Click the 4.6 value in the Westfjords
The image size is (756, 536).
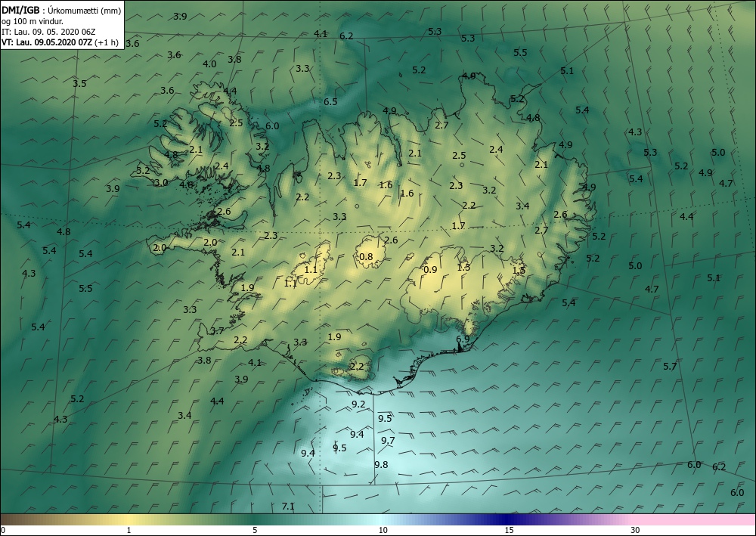coord(186,184)
